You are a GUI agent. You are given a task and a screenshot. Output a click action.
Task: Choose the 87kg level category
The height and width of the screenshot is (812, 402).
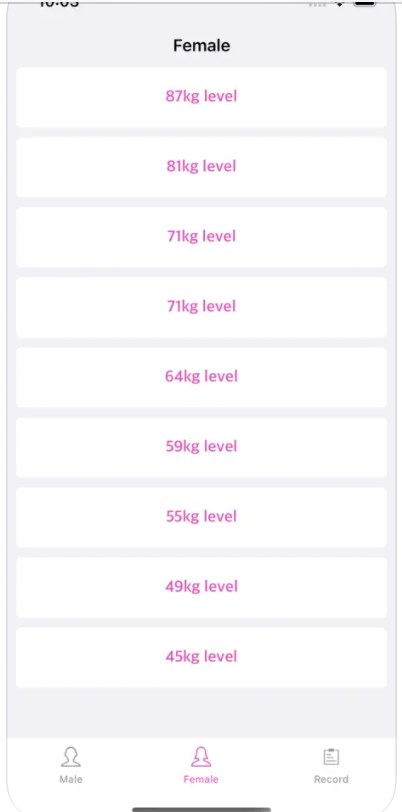point(201,97)
